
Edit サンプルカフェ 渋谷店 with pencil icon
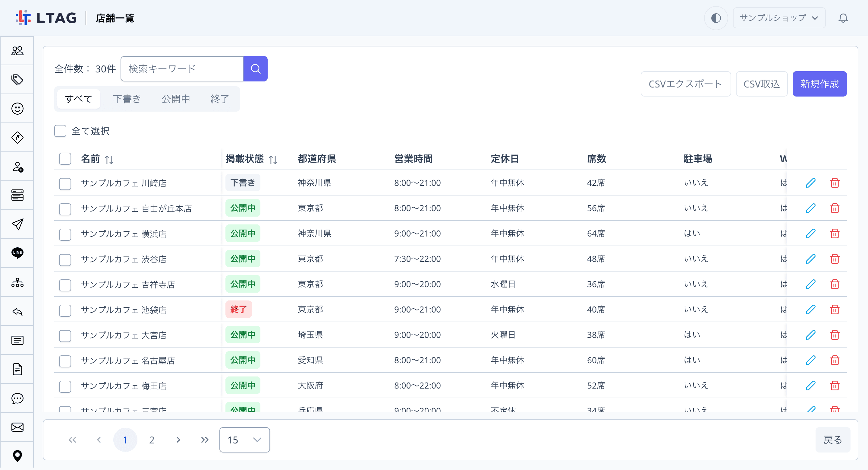810,259
